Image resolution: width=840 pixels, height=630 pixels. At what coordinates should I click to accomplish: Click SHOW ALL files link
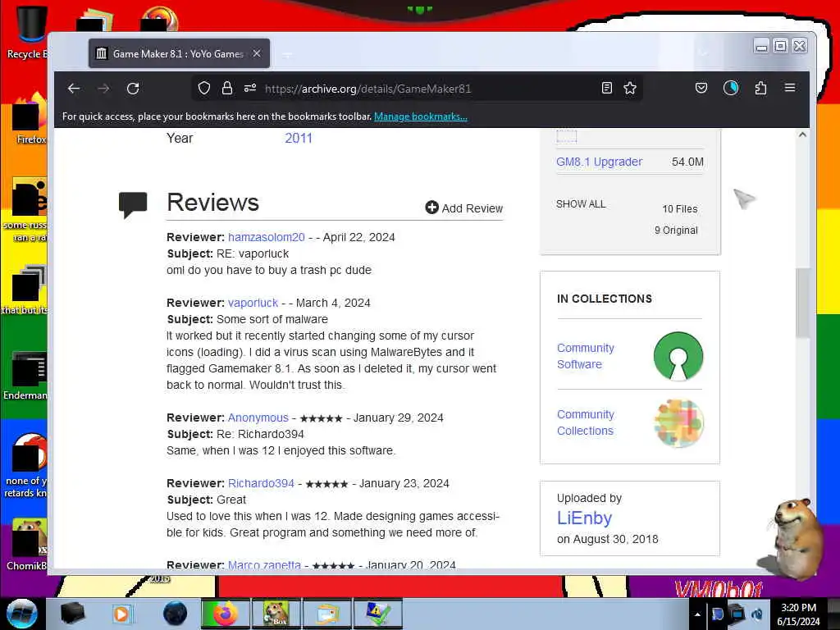click(581, 204)
